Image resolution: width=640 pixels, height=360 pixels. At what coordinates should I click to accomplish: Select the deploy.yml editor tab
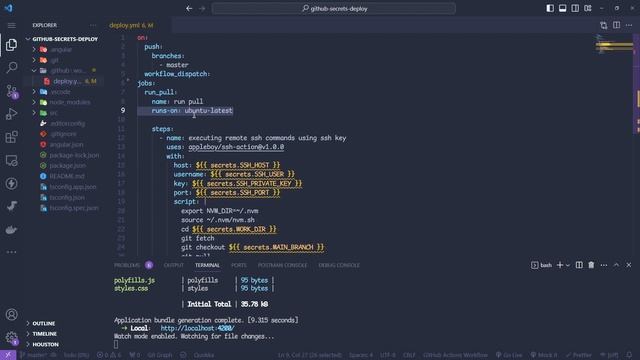pyautogui.click(x=131, y=25)
